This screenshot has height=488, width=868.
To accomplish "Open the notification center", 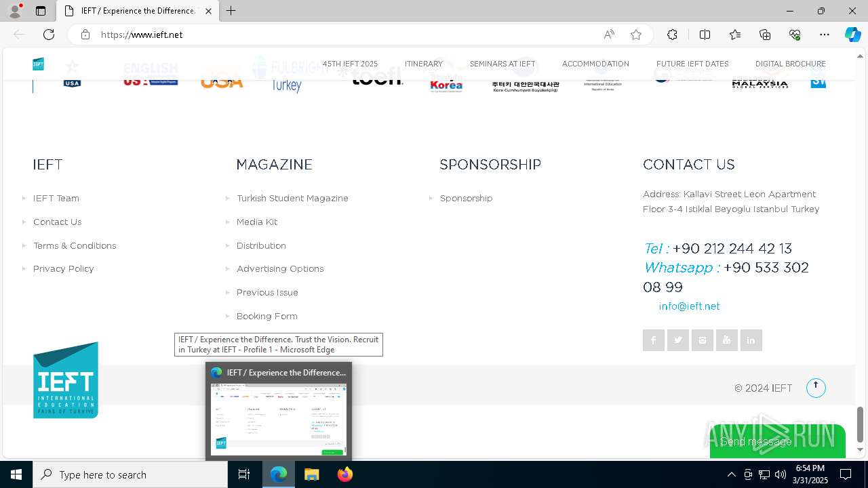I will click(x=846, y=474).
